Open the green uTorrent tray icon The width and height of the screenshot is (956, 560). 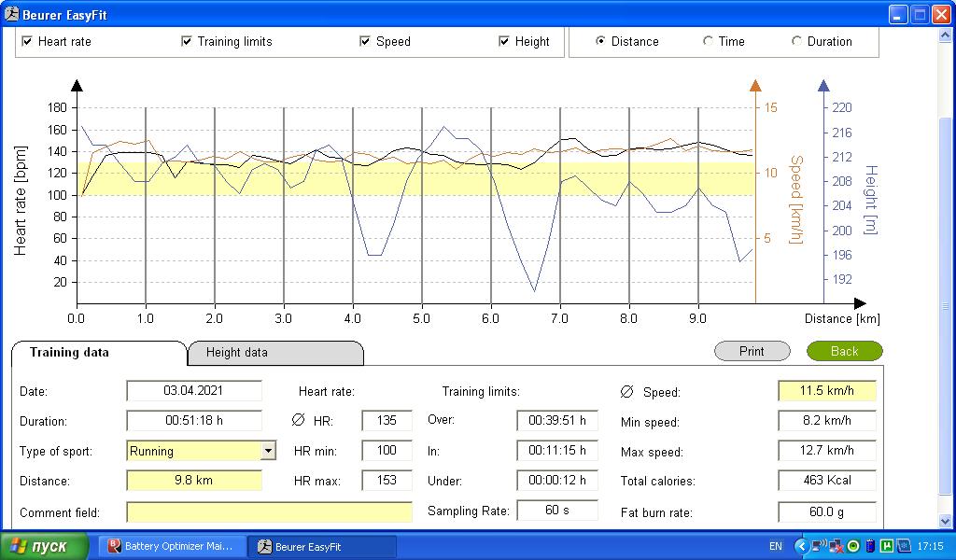click(x=887, y=546)
